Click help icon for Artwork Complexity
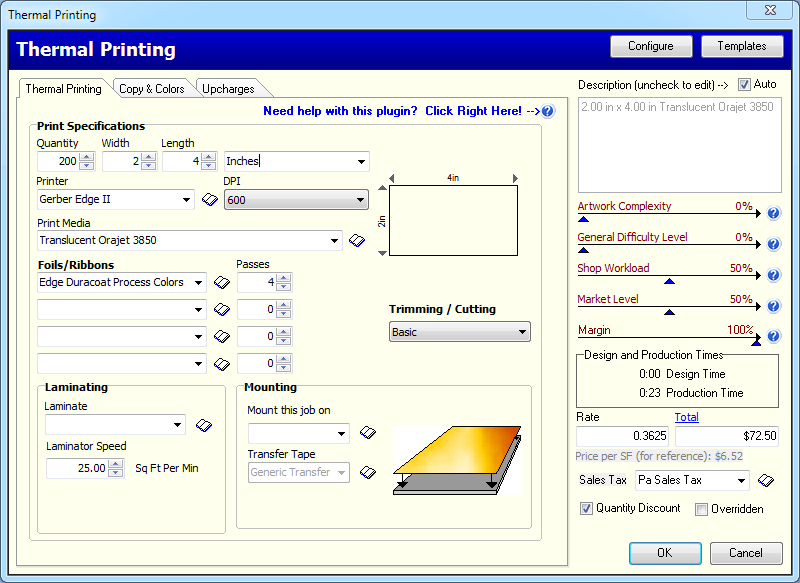 pyautogui.click(x=773, y=213)
